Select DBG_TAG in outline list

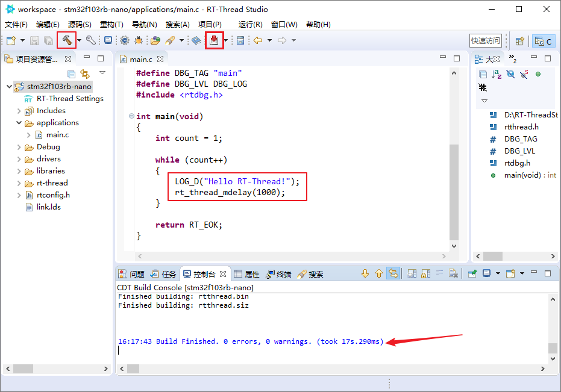pos(521,139)
